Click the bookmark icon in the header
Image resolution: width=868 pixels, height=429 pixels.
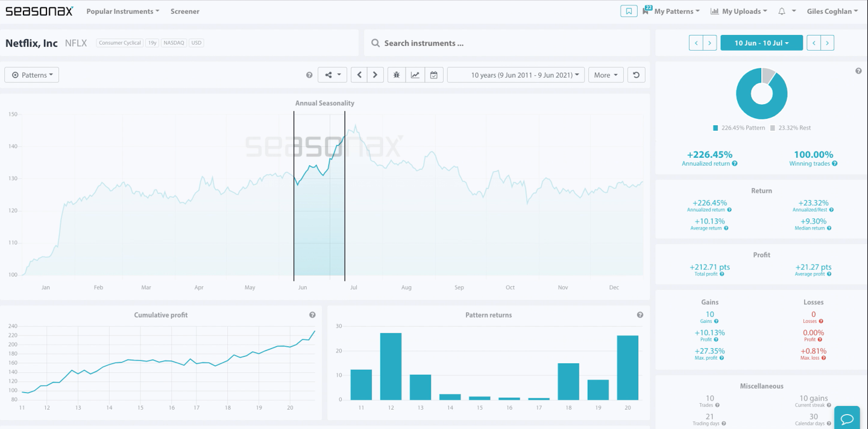click(629, 11)
